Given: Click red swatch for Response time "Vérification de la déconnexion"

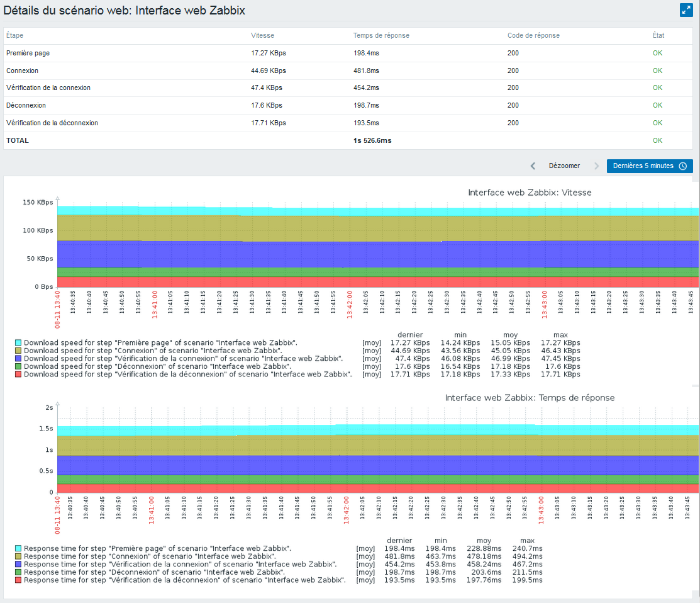Looking at the screenshot, I should (18, 580).
